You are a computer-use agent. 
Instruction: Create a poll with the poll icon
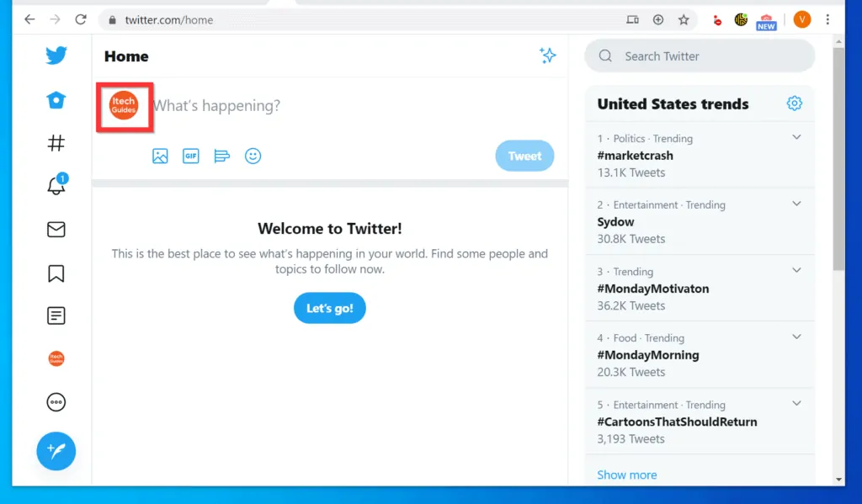pyautogui.click(x=221, y=156)
